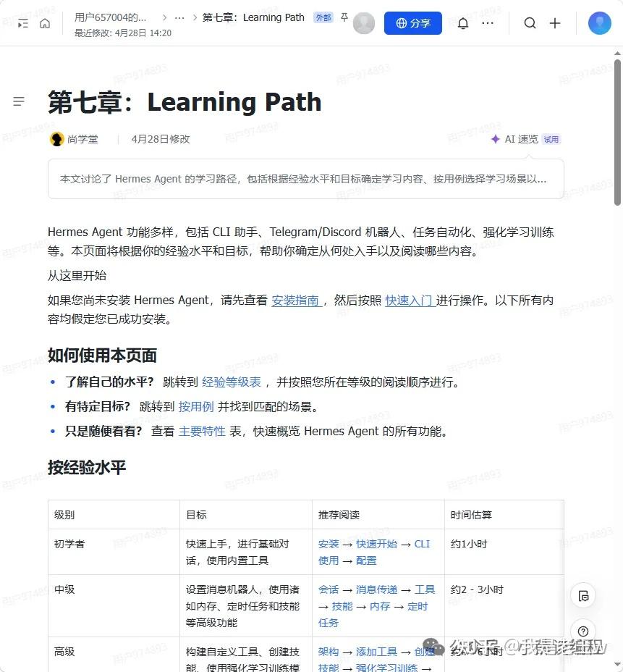
Task: Open the 安装 link in beginner row
Action: coord(329,544)
